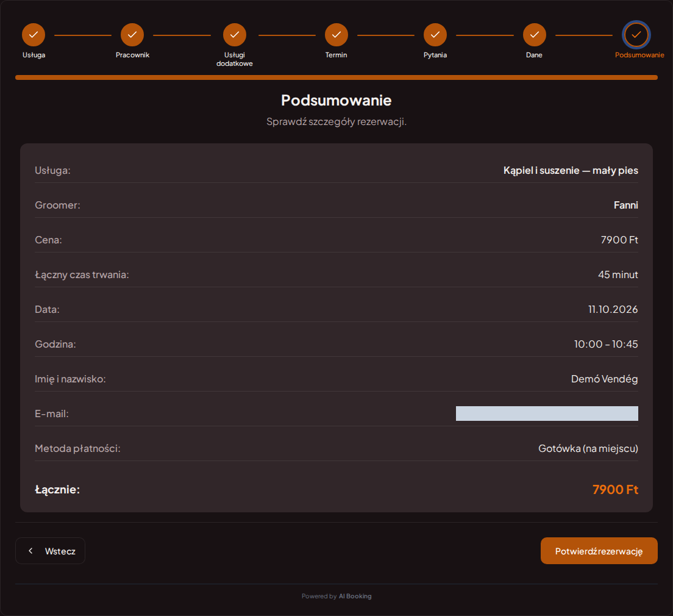This screenshot has height=616, width=673.
Task: Go to the Usługi dodatkowe step circle
Action: pos(234,35)
